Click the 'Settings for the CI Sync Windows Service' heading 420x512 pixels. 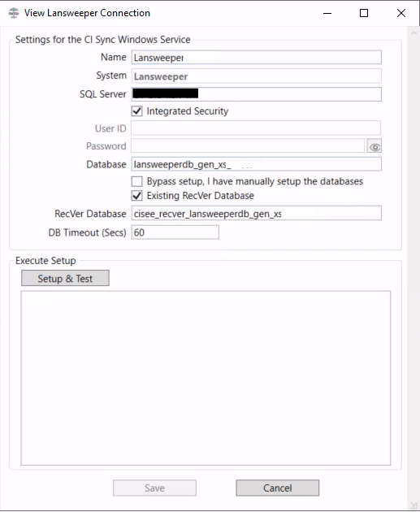(x=103, y=40)
